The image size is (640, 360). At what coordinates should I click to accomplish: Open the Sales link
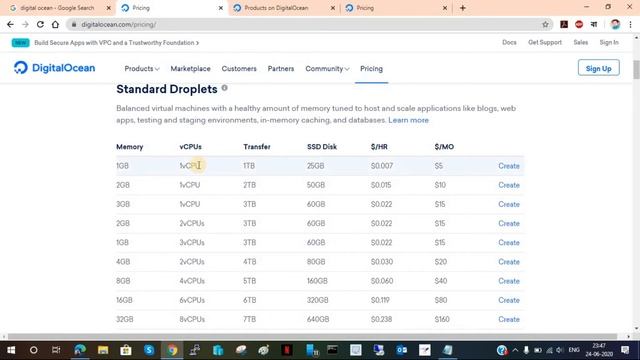[x=580, y=42]
